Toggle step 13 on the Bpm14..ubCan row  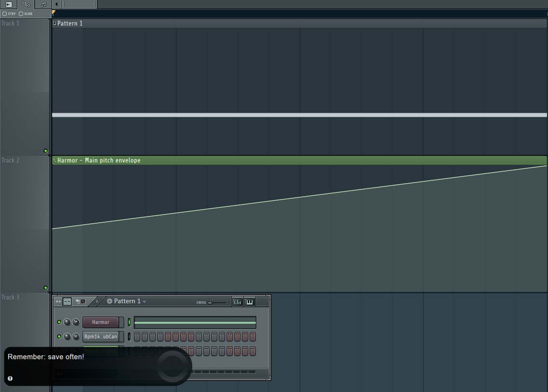click(x=229, y=337)
